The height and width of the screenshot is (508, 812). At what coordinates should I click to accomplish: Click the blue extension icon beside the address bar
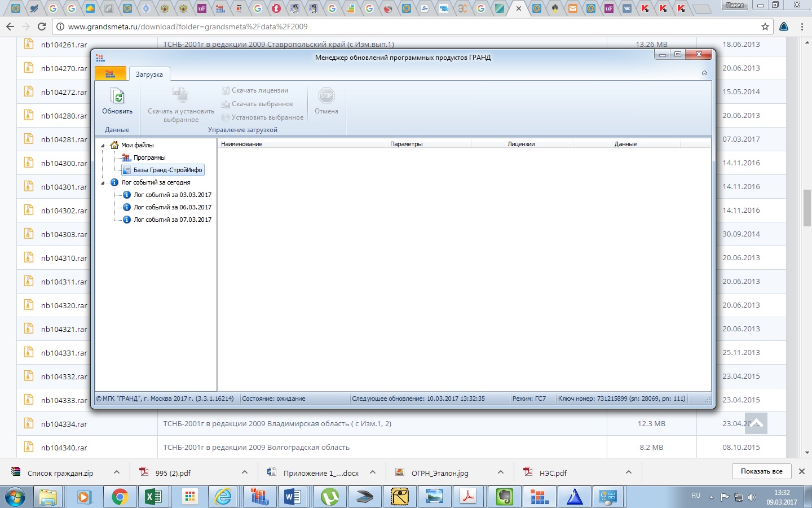784,27
